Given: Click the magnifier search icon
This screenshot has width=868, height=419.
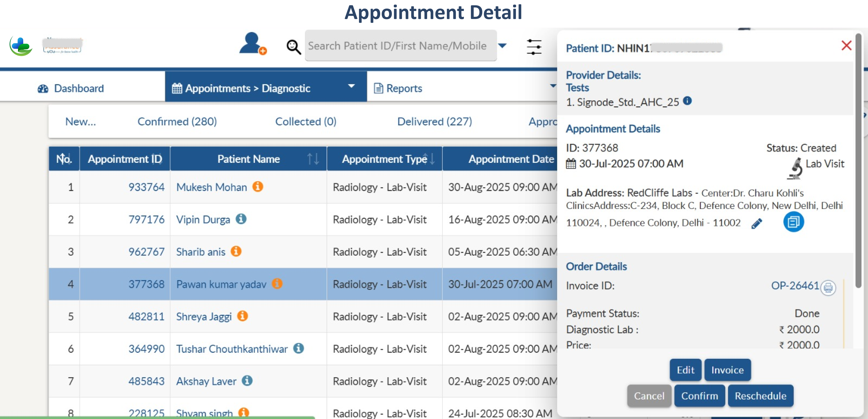Looking at the screenshot, I should (x=293, y=47).
